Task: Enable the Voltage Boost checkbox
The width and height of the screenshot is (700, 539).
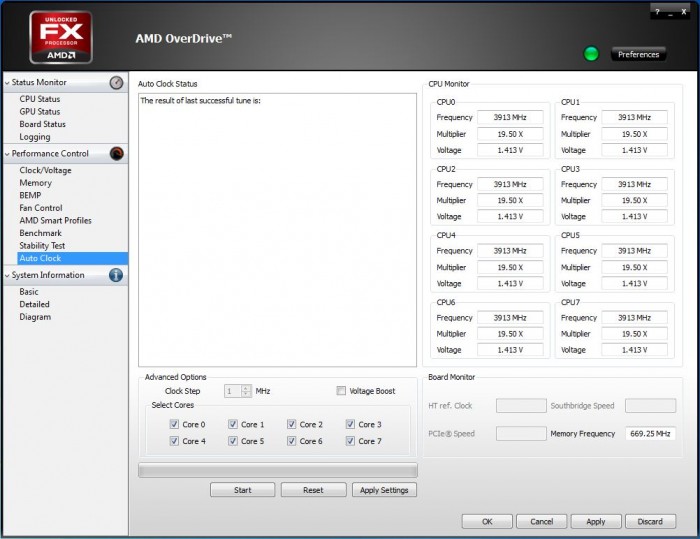Action: click(x=341, y=391)
